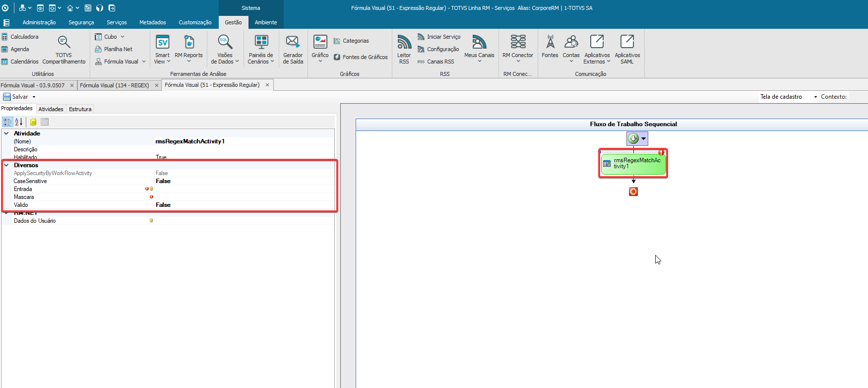
Task: Open the Serviços ribbon tab
Action: (117, 22)
